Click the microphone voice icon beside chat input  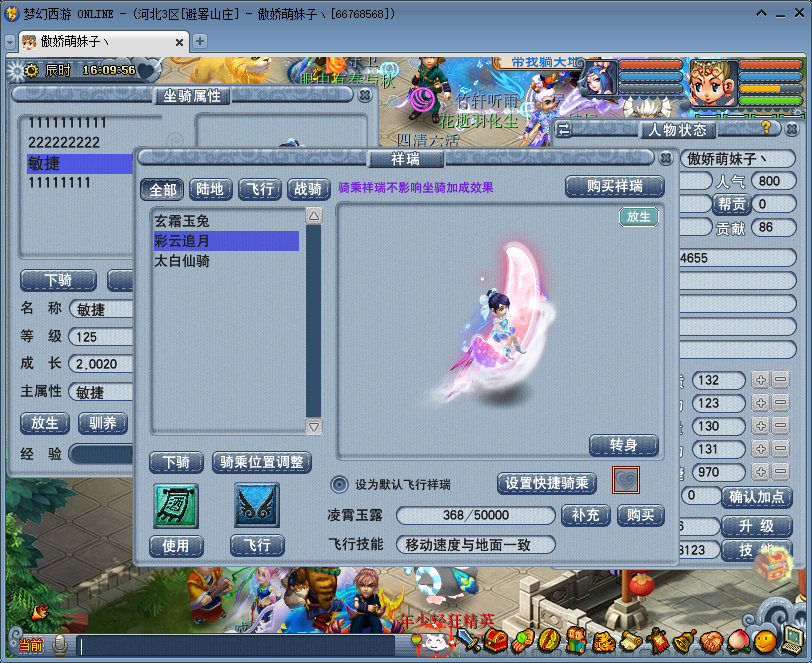click(60, 645)
